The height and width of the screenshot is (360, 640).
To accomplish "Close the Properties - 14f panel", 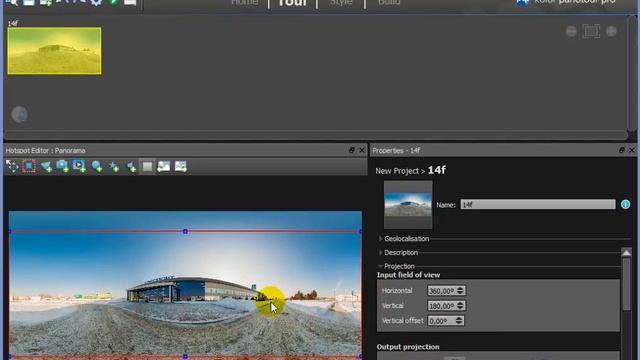I will [x=631, y=150].
